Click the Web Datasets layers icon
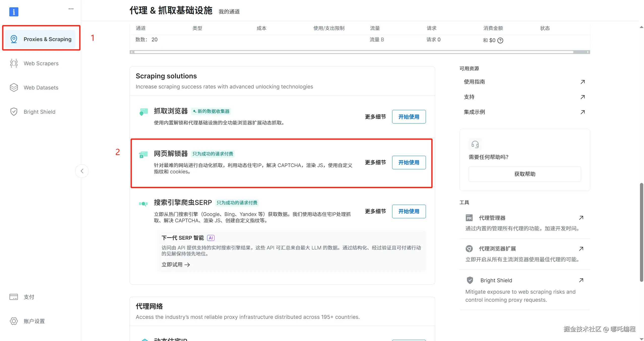This screenshot has width=644, height=341. pyautogui.click(x=14, y=87)
